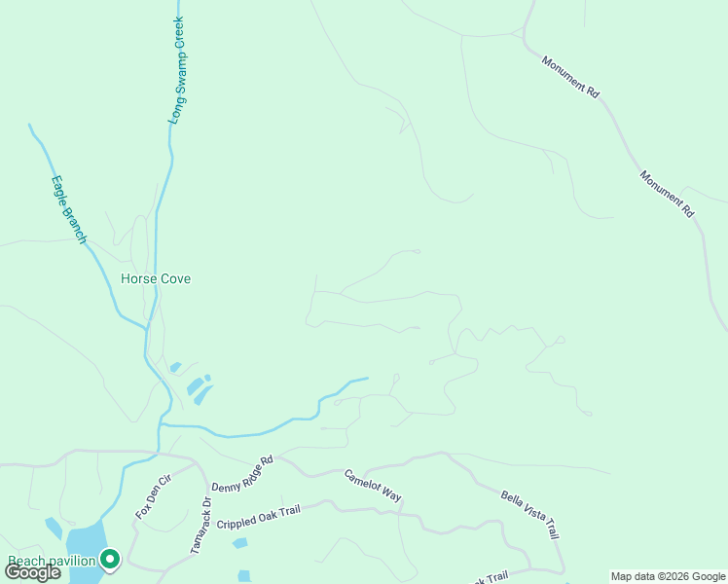Click the ponds southeast of Horse Cove
Image resolution: width=728 pixels, height=584 pixels.
click(x=198, y=386)
